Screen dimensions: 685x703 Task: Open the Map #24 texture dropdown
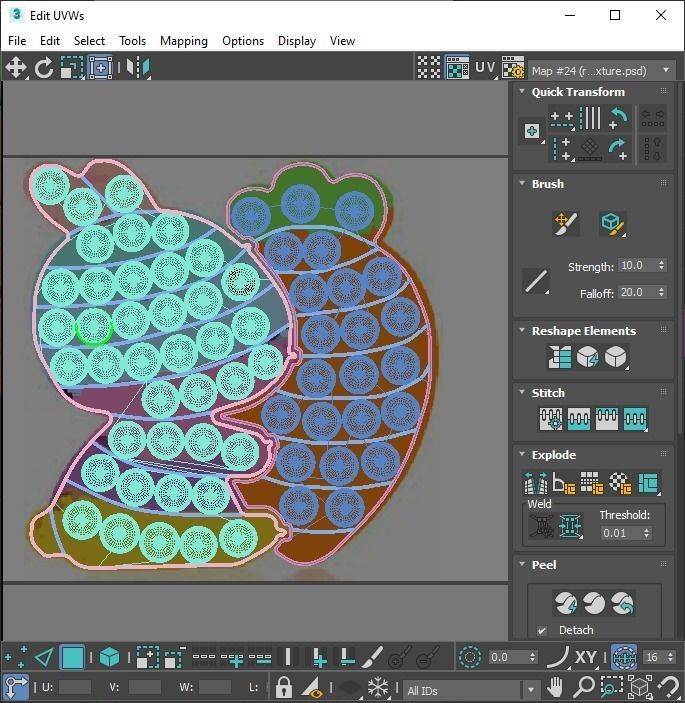602,70
